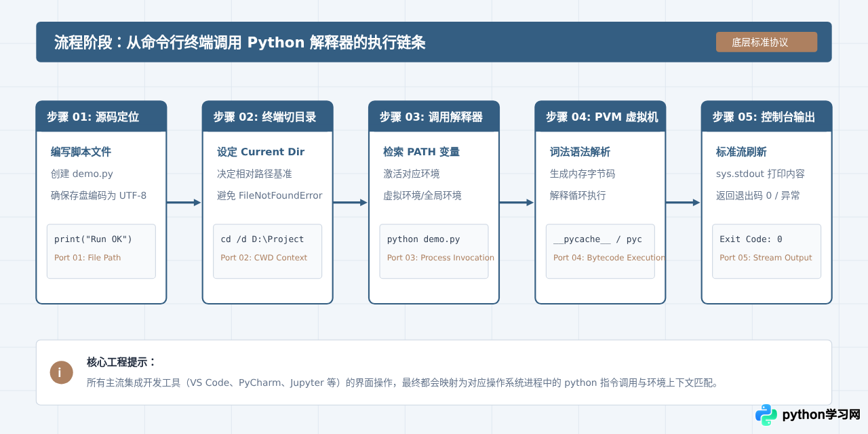The height and width of the screenshot is (434, 868).
Task: Click the 核心工程提示 heading
Action: [121, 362]
